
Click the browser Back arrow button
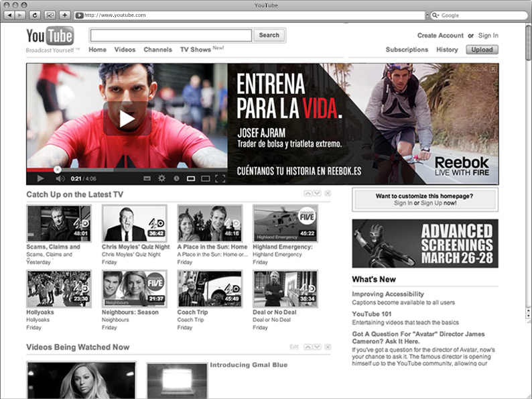coord(9,15)
